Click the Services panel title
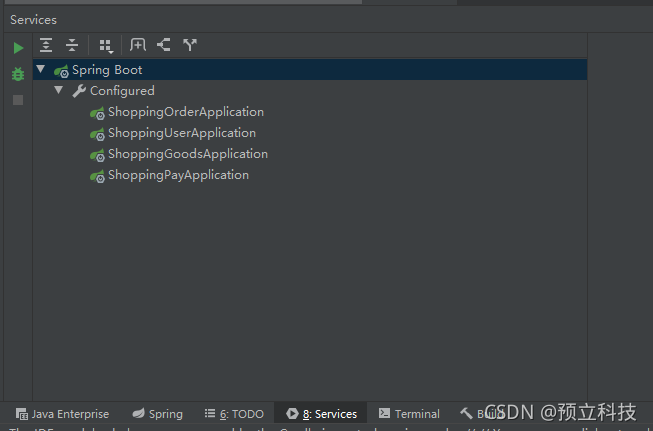 pos(33,20)
